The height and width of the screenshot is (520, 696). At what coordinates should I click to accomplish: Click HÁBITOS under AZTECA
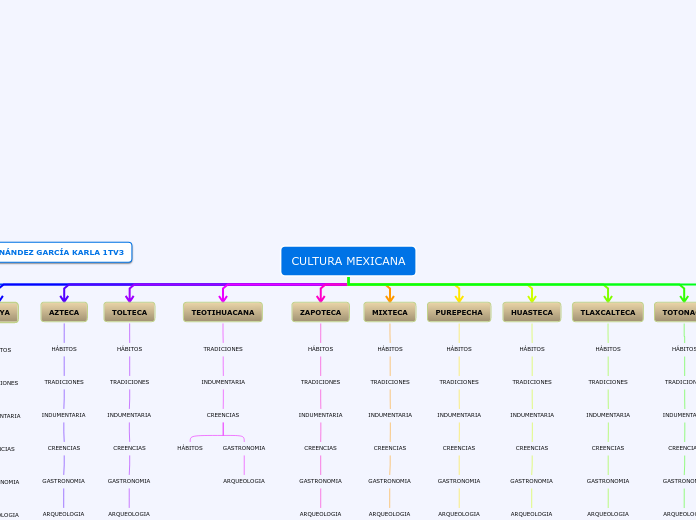coord(64,349)
